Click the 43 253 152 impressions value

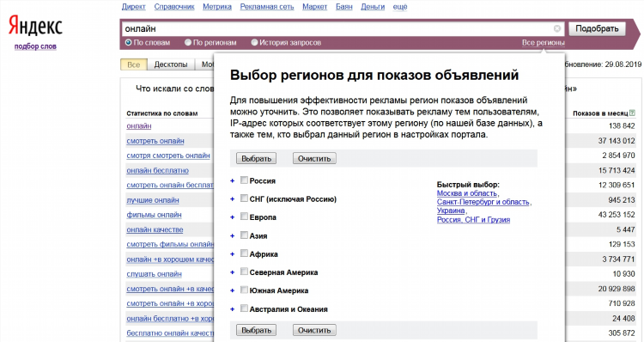(x=616, y=215)
